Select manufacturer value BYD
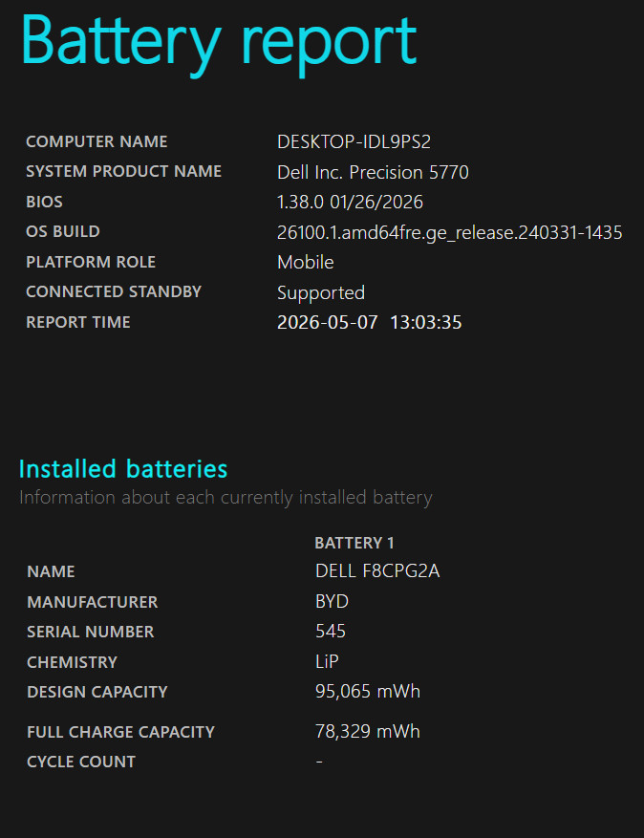644x838 pixels. click(332, 602)
